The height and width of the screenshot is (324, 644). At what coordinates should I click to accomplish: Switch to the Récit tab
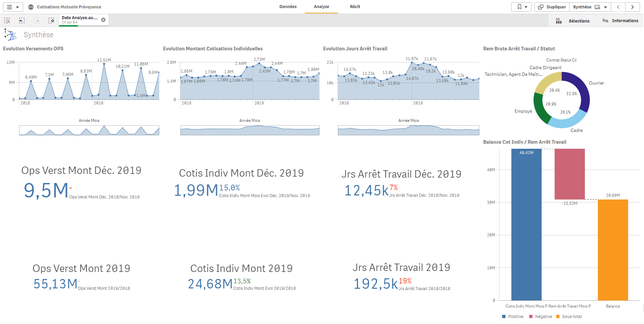click(355, 7)
